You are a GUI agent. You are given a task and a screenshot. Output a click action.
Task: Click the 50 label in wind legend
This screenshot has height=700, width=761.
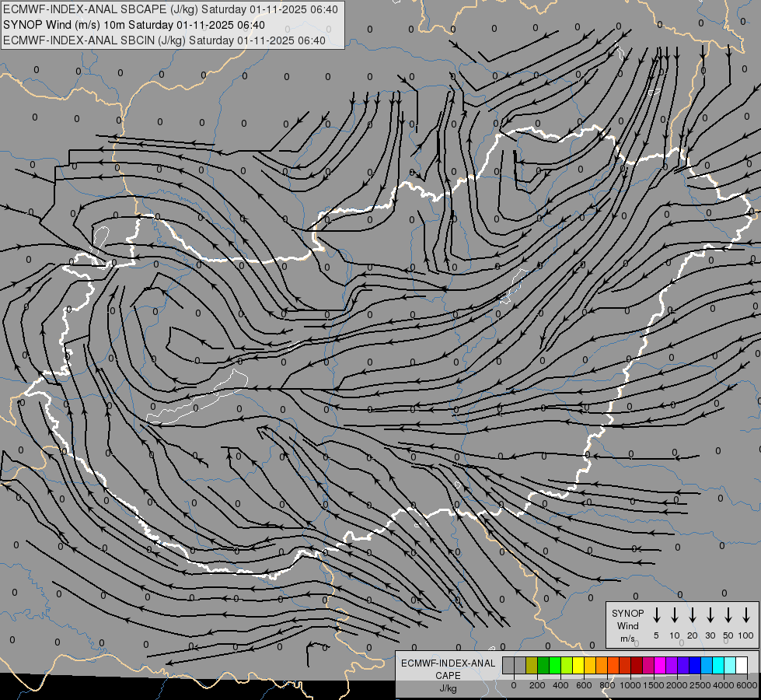[728, 635]
